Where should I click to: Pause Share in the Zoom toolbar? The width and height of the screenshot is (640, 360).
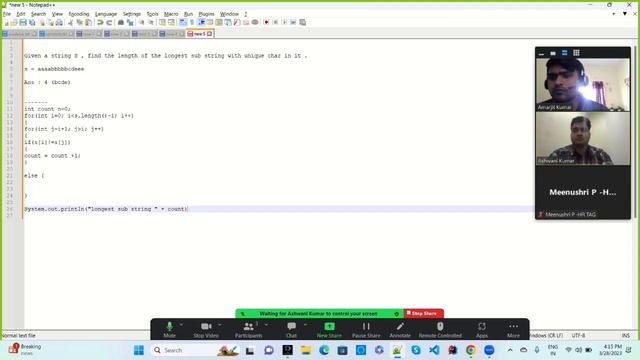click(366, 329)
